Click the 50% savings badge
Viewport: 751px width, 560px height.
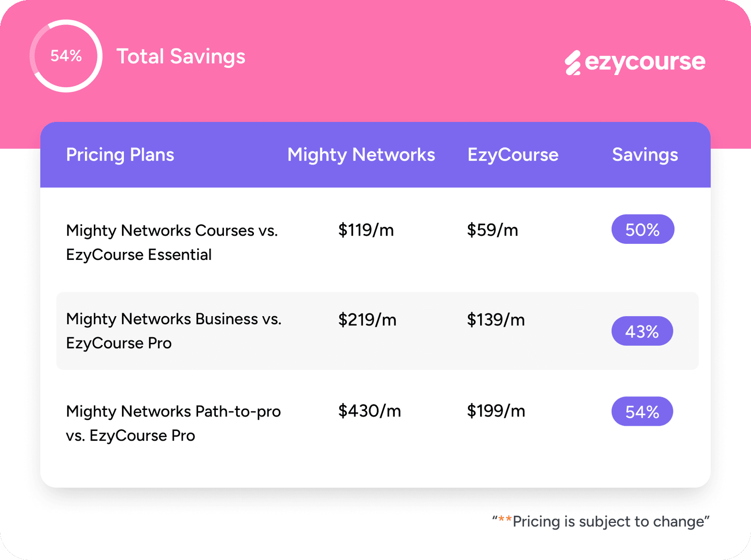(643, 229)
